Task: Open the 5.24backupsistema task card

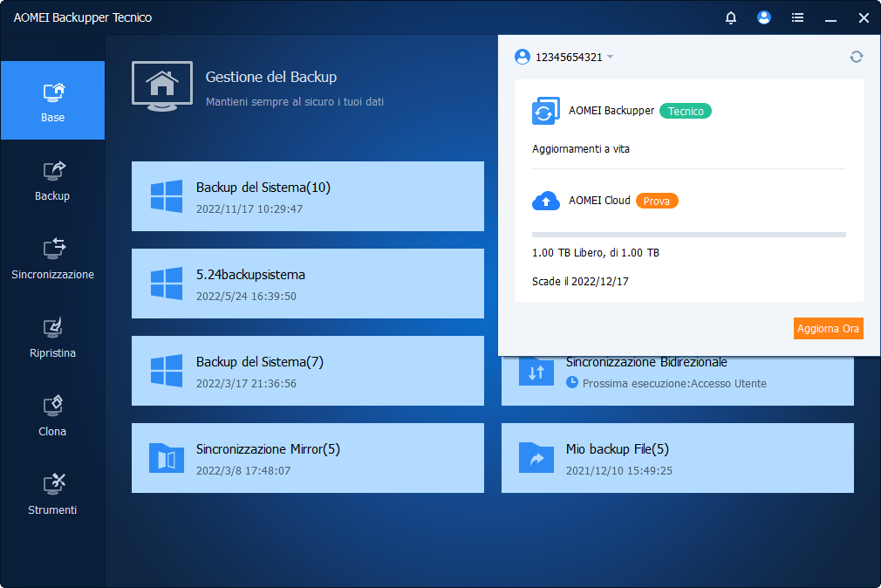Action: [x=307, y=284]
